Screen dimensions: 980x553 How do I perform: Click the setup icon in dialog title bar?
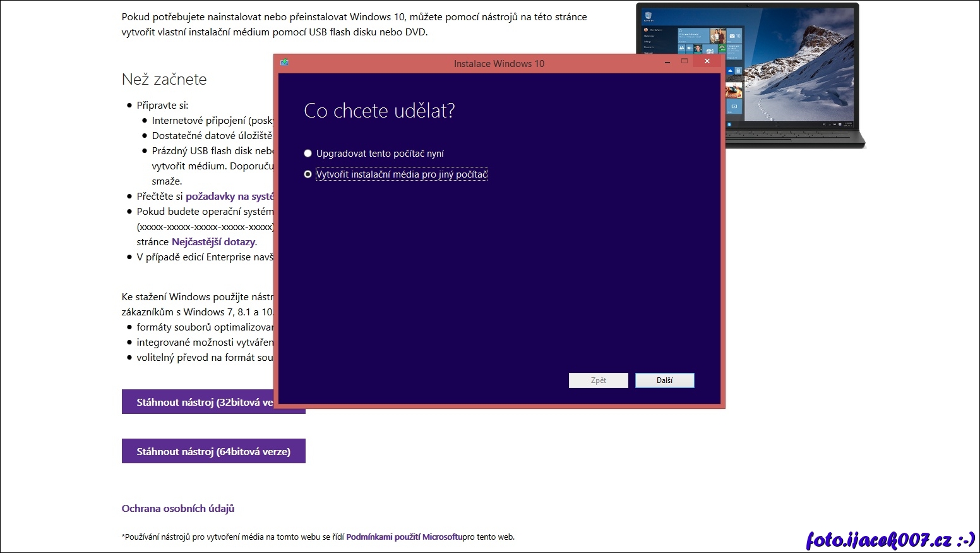[x=285, y=63]
